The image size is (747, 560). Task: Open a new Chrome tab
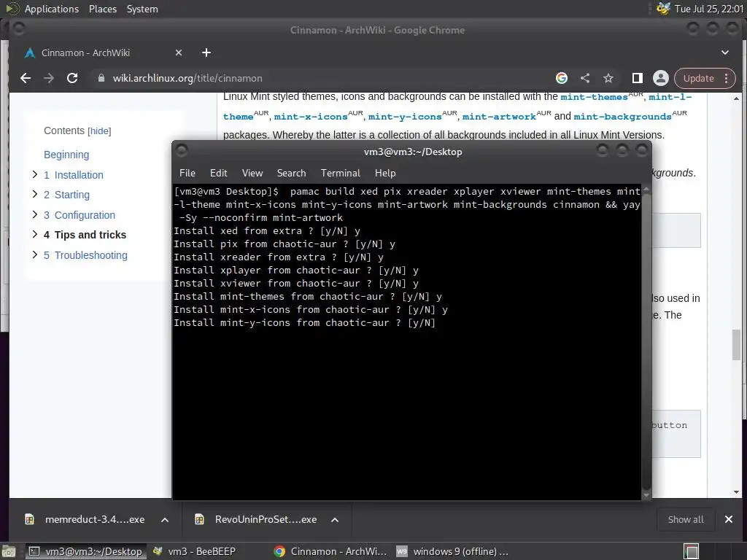tap(206, 52)
